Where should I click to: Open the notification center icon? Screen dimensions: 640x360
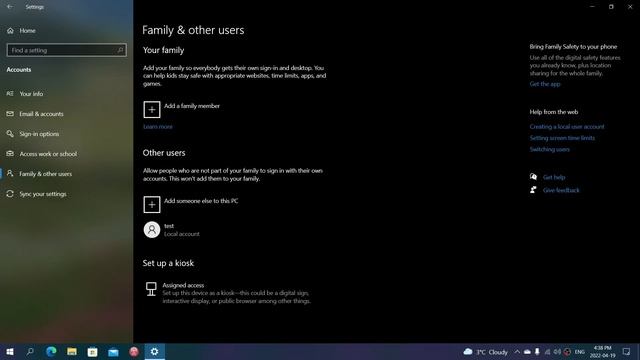pos(627,351)
